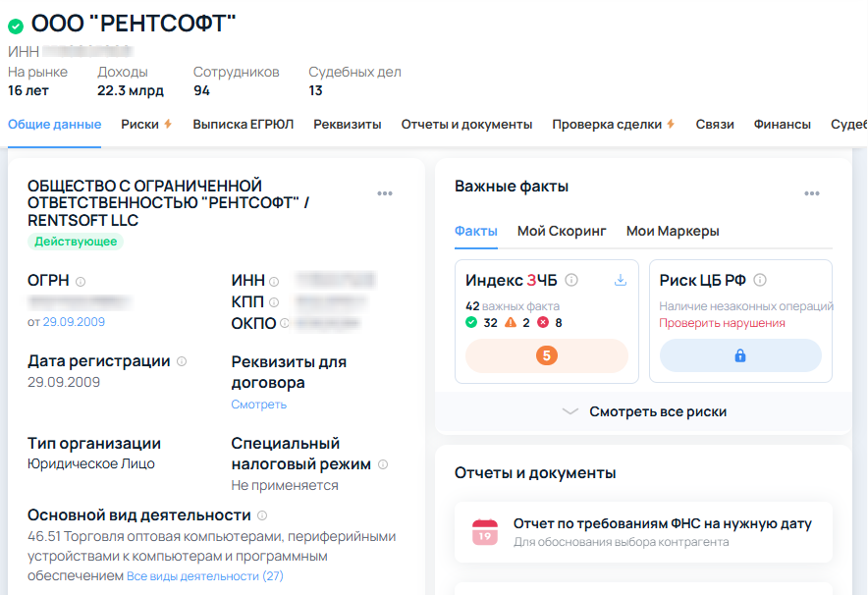Click info icon beside Основной вид деятельности
868x595 pixels.
coord(262,515)
